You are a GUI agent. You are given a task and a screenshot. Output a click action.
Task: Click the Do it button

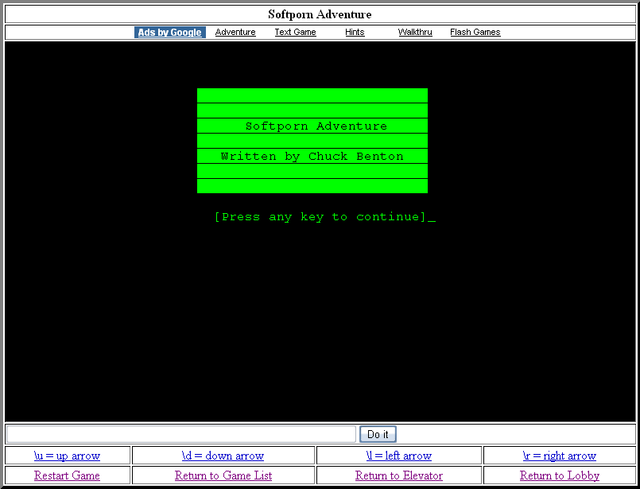coord(378,434)
